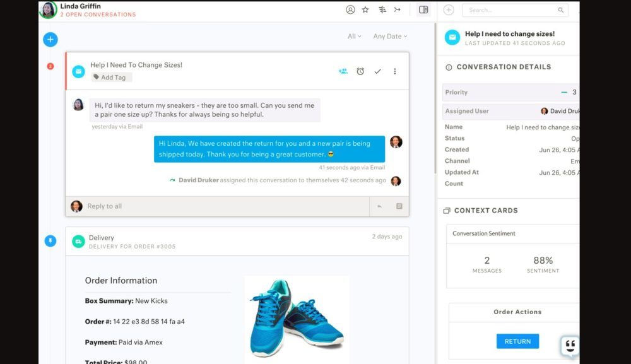631x364 pixels.
Task: Expand the Any Date filter dropdown
Action: tap(390, 37)
